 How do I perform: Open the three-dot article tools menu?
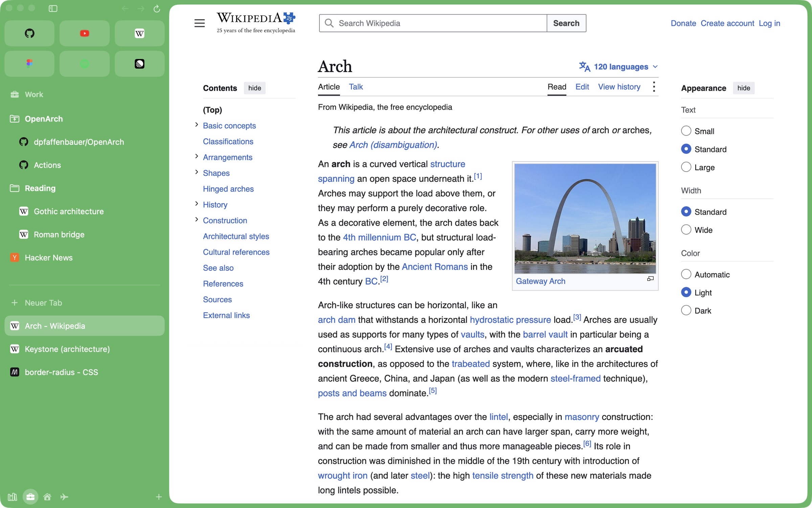tap(654, 87)
